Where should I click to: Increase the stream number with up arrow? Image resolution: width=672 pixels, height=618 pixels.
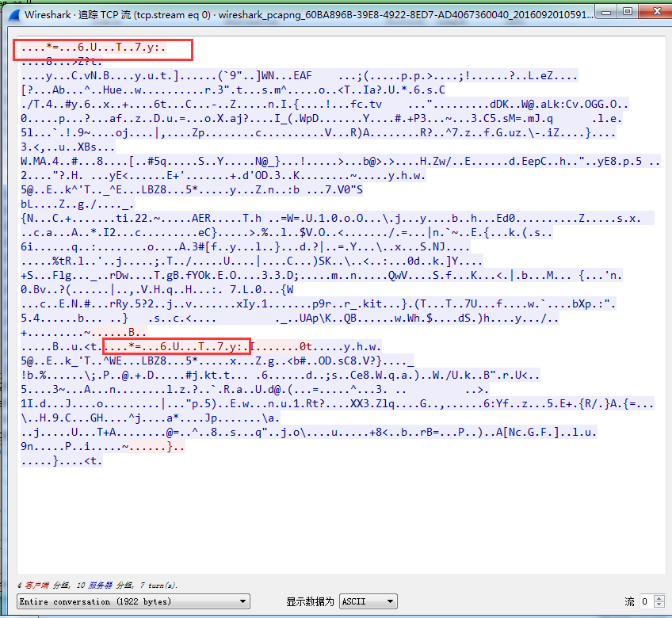(x=659, y=598)
